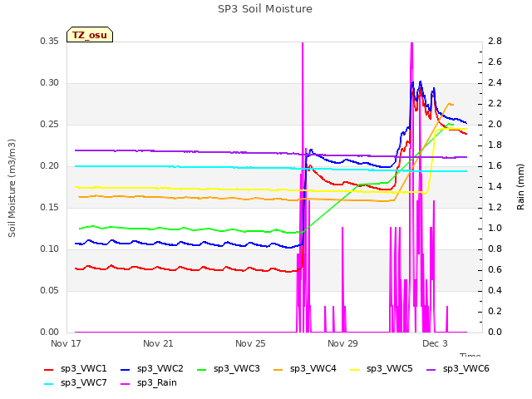Viewport: 532px width, 399px height.
Task: Select sp3_VWC2 legend text
Action: tap(160, 369)
